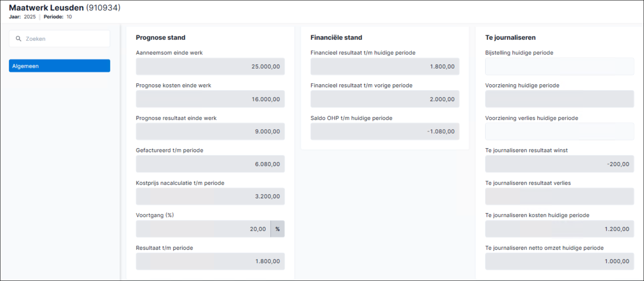This screenshot has height=281, width=644.
Task: Click Financieel resultaat t/m vorige periode field
Action: pyautogui.click(x=385, y=99)
